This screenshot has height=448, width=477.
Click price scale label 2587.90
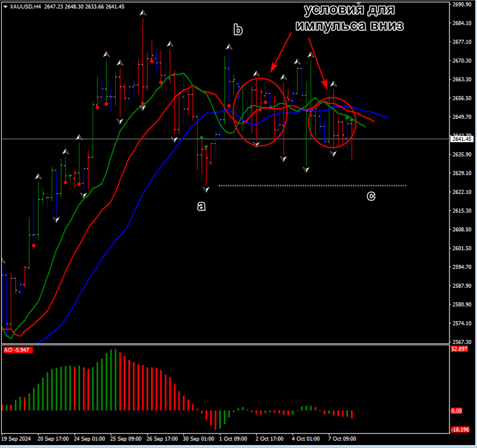click(462, 286)
